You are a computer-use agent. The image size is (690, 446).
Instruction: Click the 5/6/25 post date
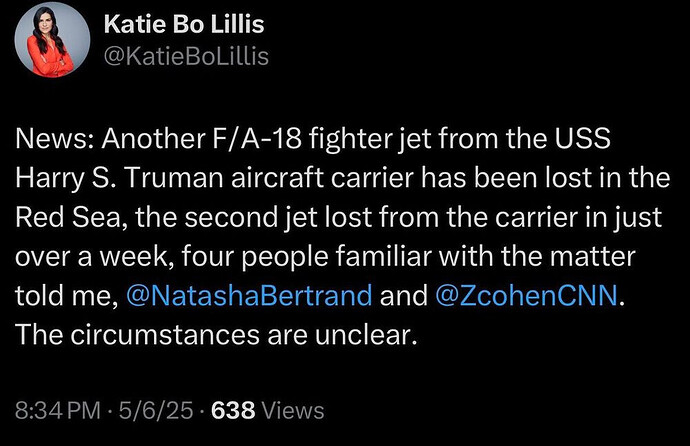click(x=156, y=410)
